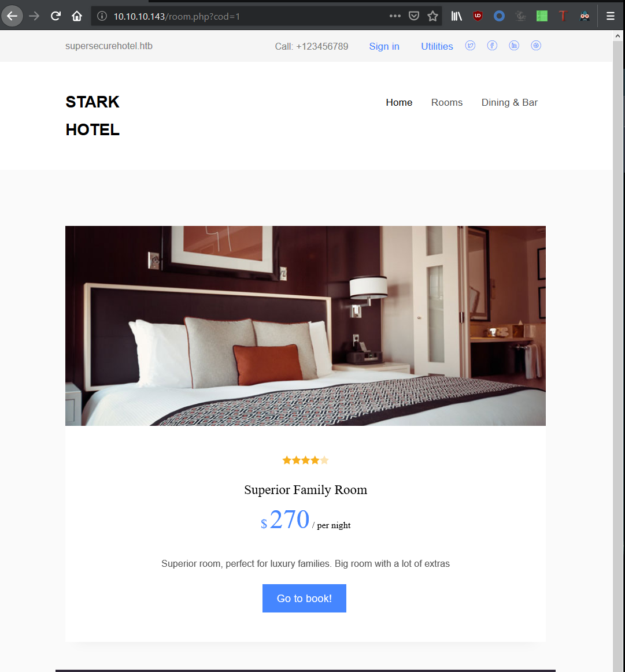Open the uBlock Origin extension icon
Viewport: 625px width, 672px height.
478,16
